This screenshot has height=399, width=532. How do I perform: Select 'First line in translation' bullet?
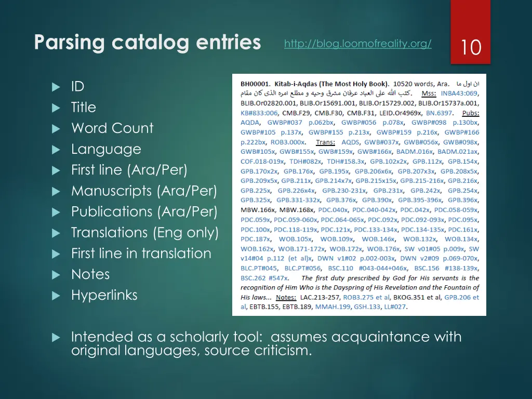[141, 254]
